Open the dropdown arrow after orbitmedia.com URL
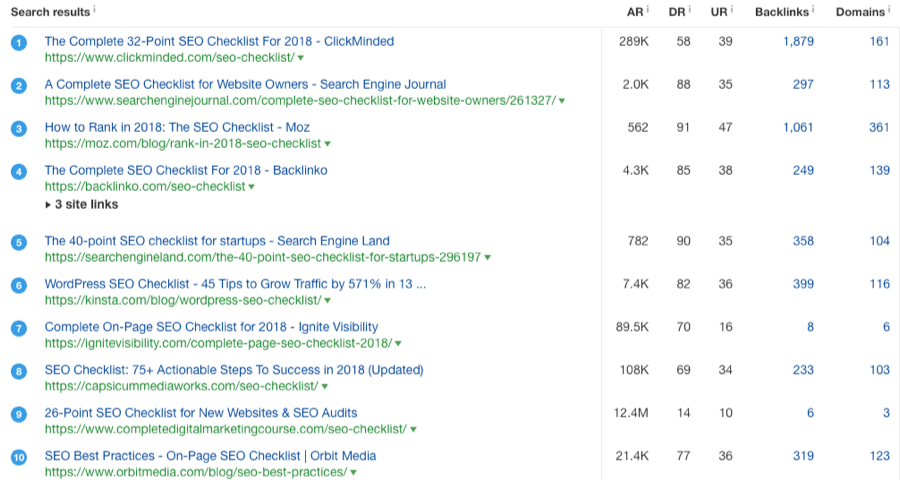 coord(354,473)
